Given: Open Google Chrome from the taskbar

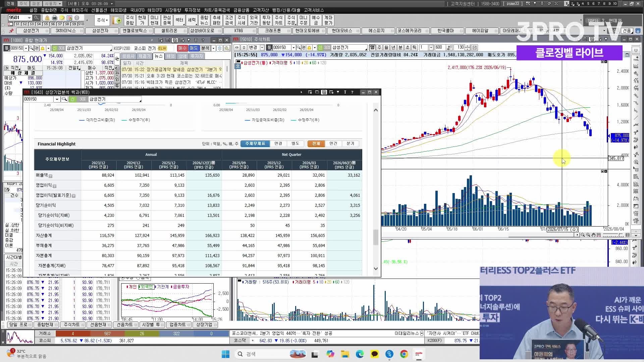Looking at the screenshot, I should coord(404,354).
